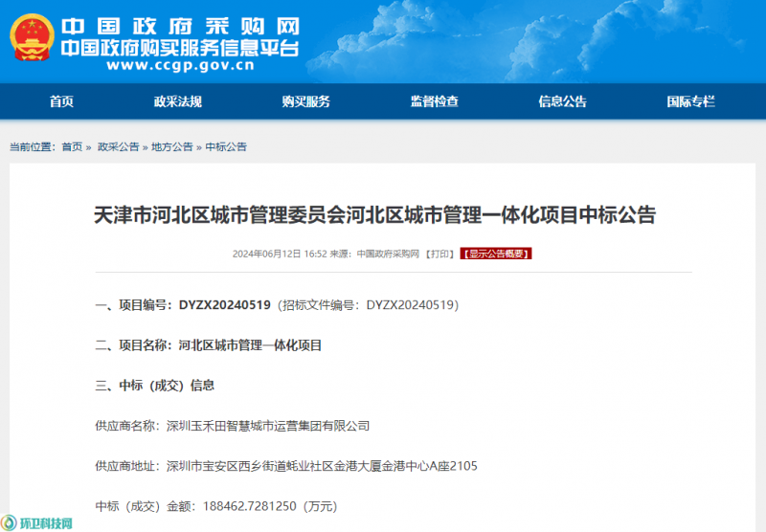The image size is (766, 532).
Task: Click the announcement title 天津市河北区城市管理委员会...中标公告
Action: tap(374, 215)
